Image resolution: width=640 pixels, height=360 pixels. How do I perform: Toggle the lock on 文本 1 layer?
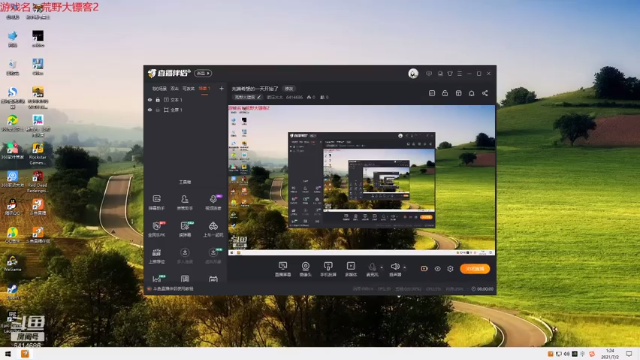(158, 100)
